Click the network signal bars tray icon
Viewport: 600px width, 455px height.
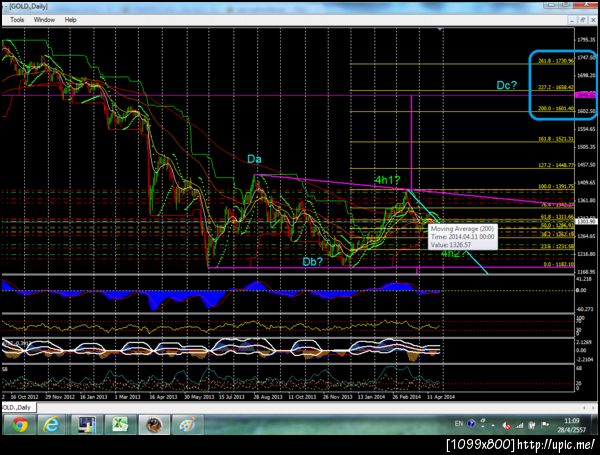coord(520,425)
